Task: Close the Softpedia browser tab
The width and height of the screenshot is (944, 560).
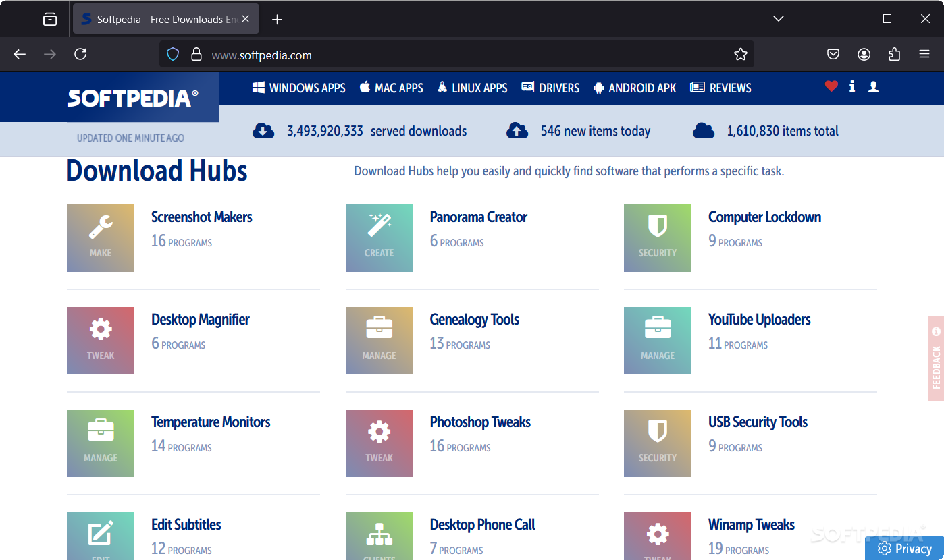Action: [x=246, y=19]
